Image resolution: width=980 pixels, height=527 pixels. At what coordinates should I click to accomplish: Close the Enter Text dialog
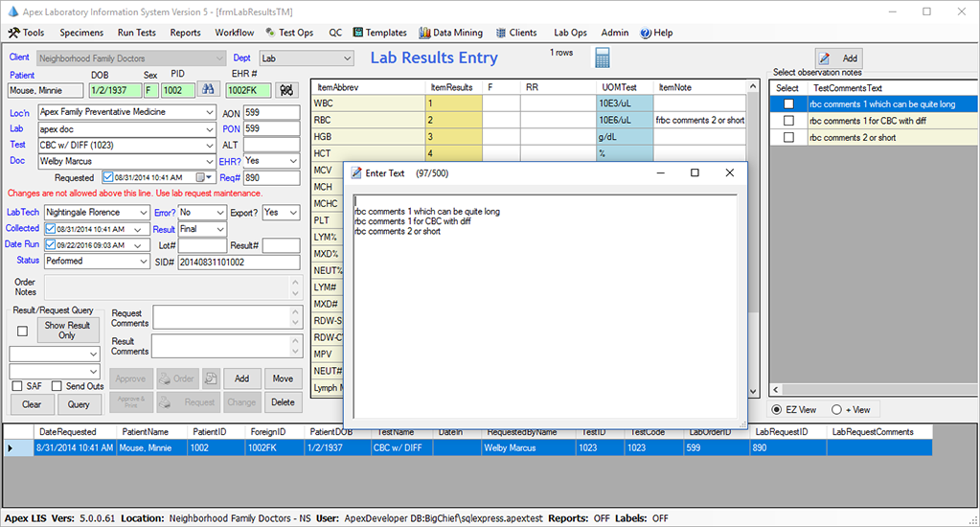(729, 172)
